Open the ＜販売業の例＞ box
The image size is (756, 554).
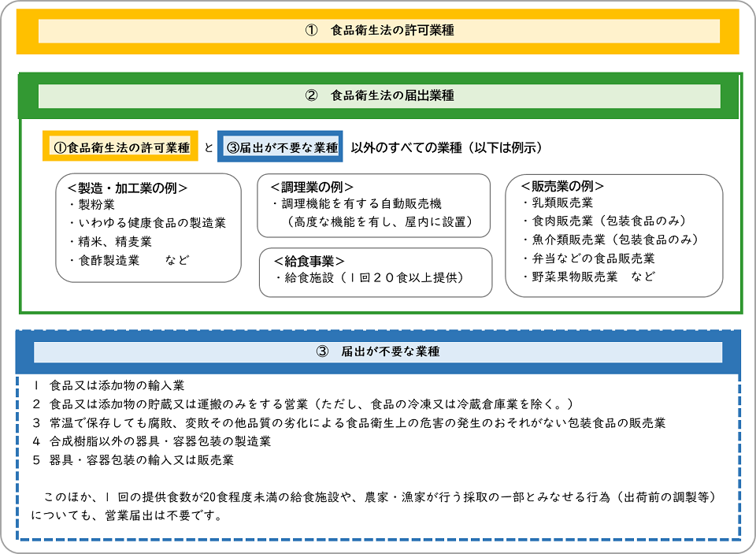[x=561, y=184]
